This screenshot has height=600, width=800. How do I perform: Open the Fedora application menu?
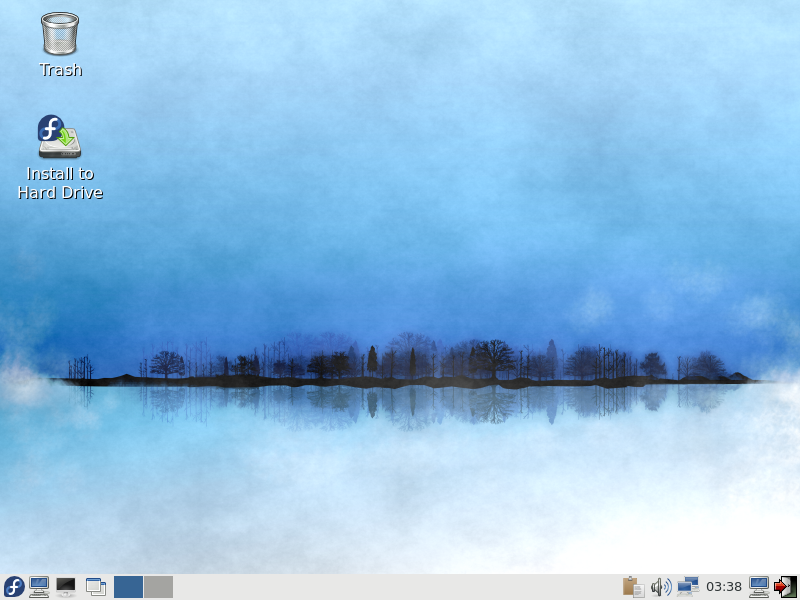pyautogui.click(x=14, y=587)
